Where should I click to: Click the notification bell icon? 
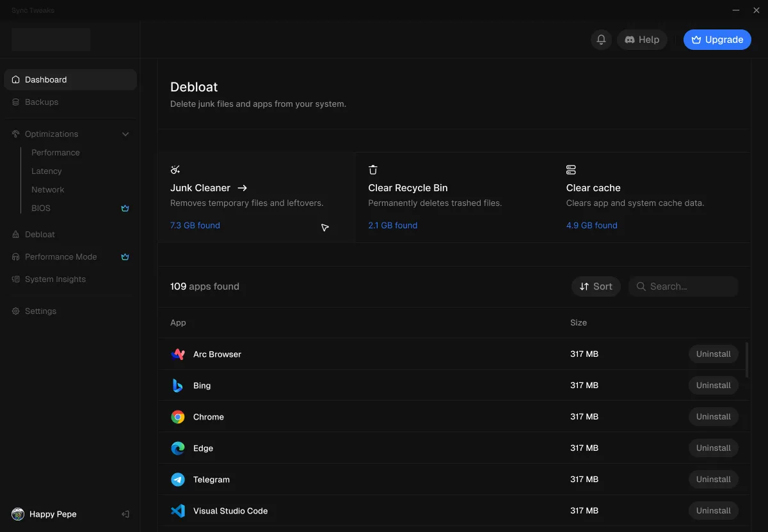pos(600,39)
